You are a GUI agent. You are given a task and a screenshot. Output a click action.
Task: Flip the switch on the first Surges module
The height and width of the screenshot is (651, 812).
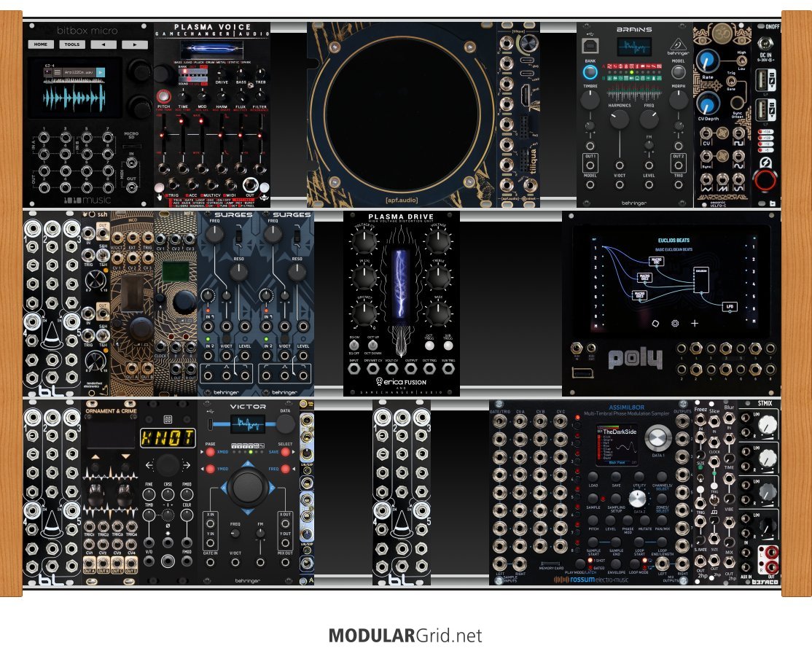point(239,237)
